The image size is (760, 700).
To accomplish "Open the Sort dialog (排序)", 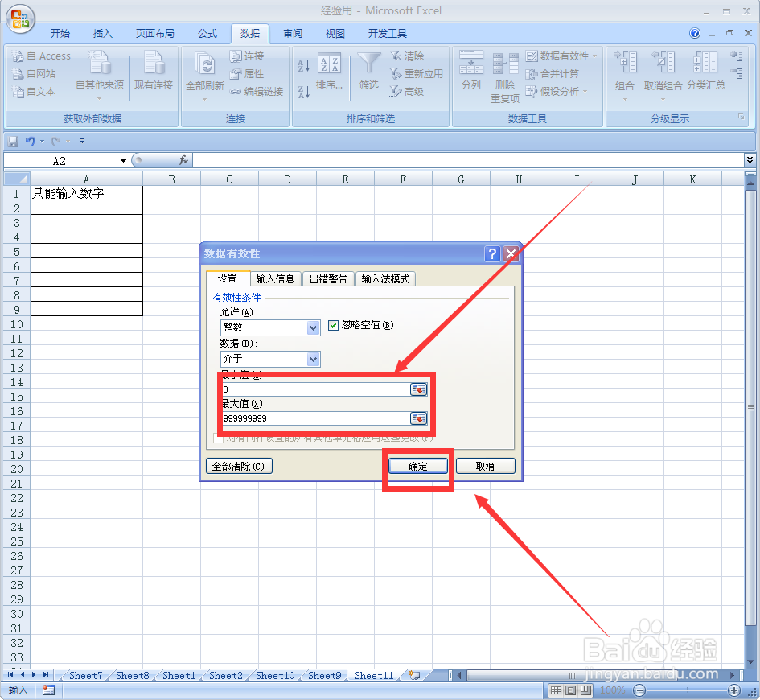I will click(x=329, y=72).
